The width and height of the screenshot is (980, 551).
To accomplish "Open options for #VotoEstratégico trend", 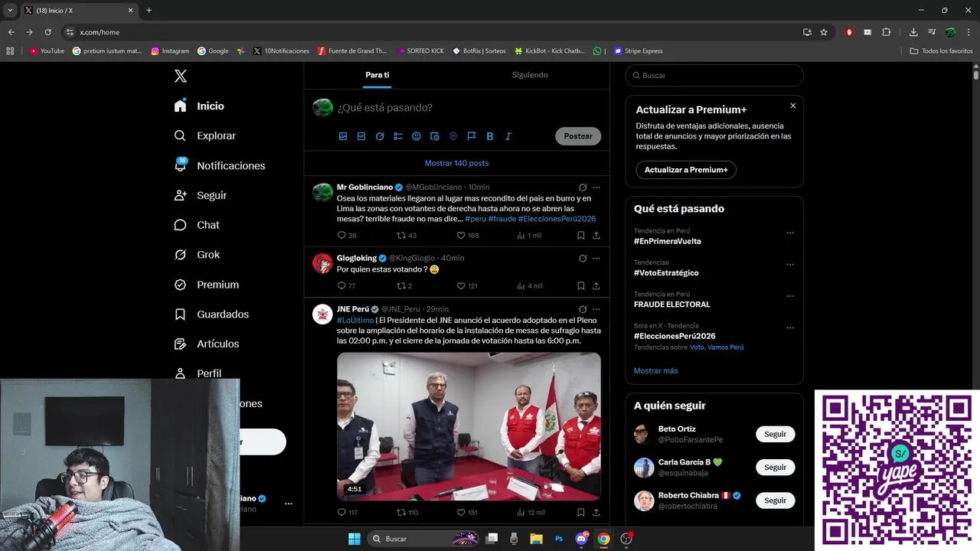I will pos(790,264).
